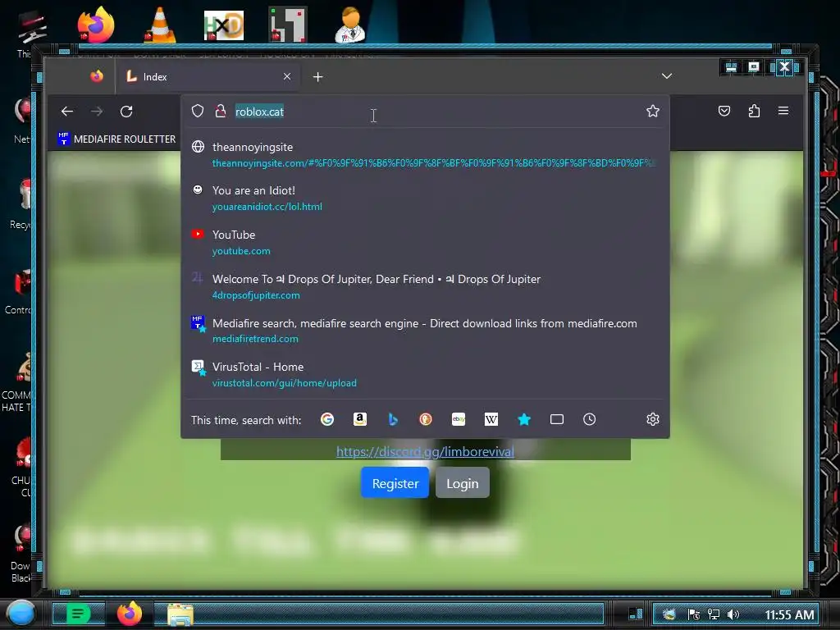Open the Start orb

(21, 614)
